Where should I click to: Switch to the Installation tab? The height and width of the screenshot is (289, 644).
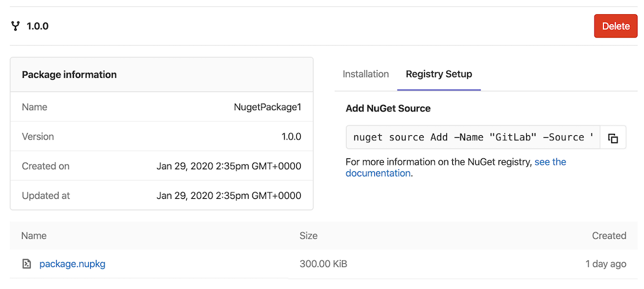[366, 74]
